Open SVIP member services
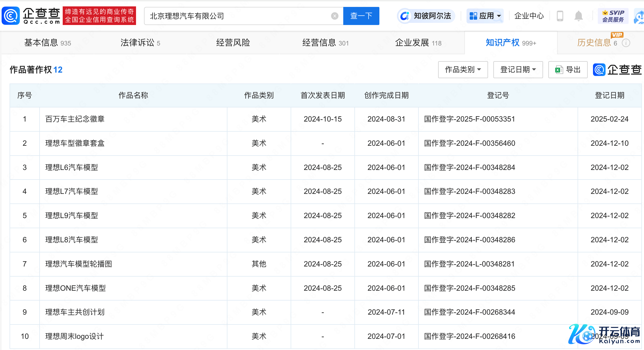Image resolution: width=644 pixels, height=350 pixels. [x=613, y=16]
